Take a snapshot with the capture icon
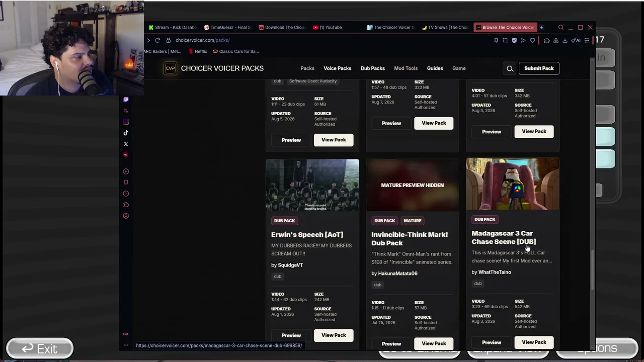This screenshot has height=362, width=644. pos(505,40)
